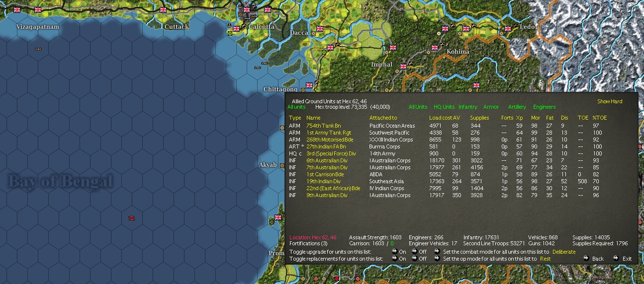Screen dimensions: 644x284
Task: Click 'XXXIII Indian Corps' attachment cell
Action: (x=391, y=140)
